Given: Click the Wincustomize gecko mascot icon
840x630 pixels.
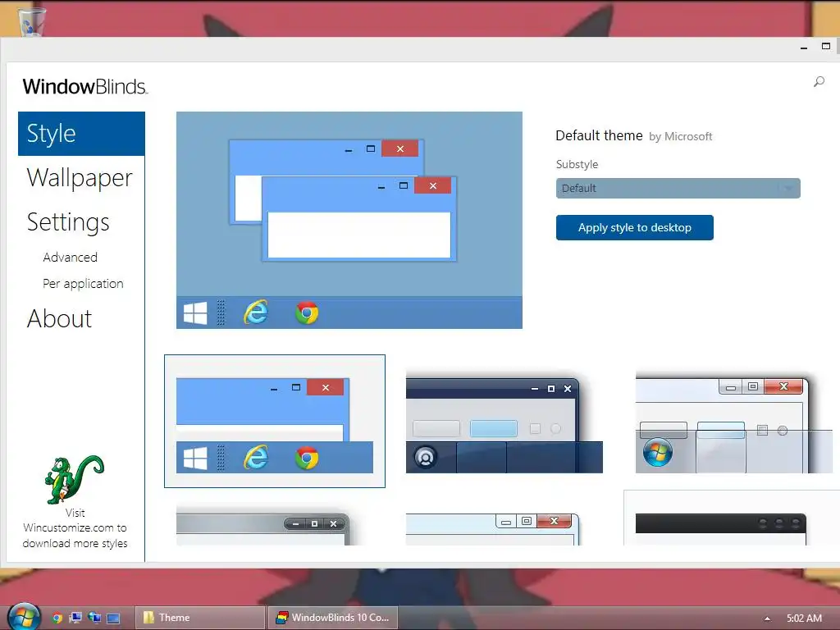Looking at the screenshot, I should pyautogui.click(x=75, y=479).
